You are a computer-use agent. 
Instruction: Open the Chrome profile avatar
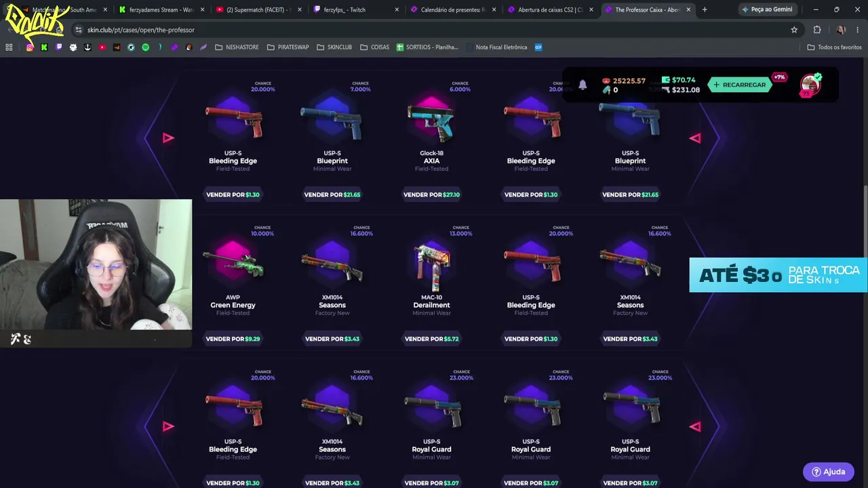(841, 30)
